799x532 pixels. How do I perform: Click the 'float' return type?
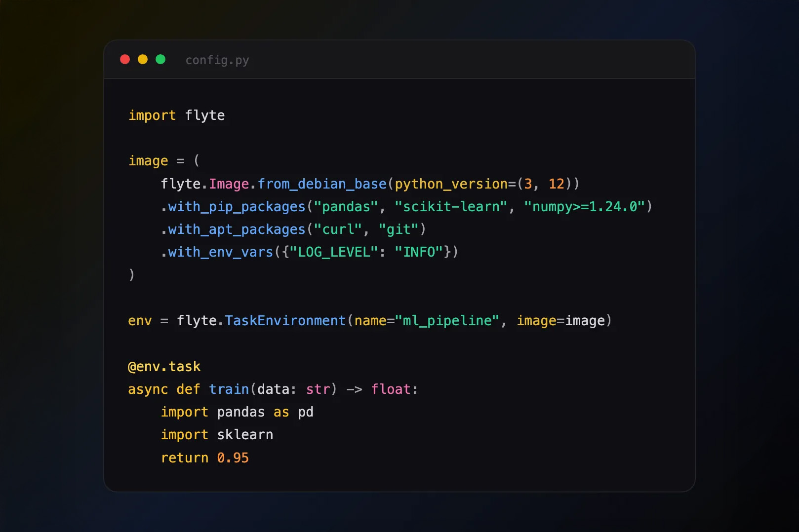pos(391,389)
